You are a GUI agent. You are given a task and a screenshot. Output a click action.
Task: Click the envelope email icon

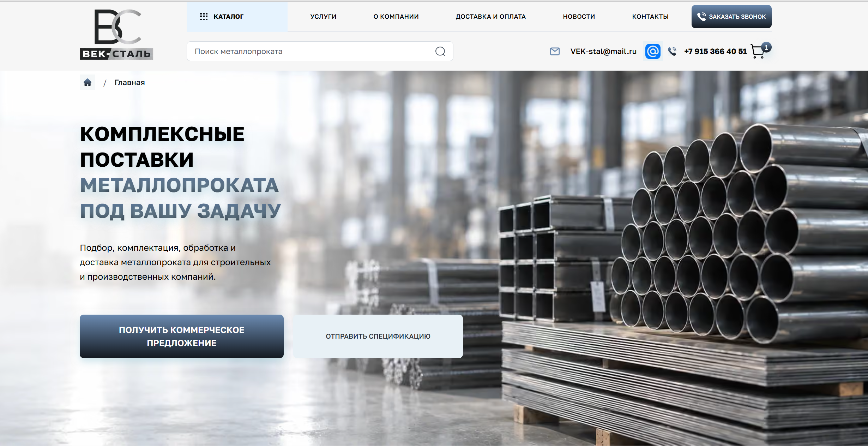click(555, 52)
